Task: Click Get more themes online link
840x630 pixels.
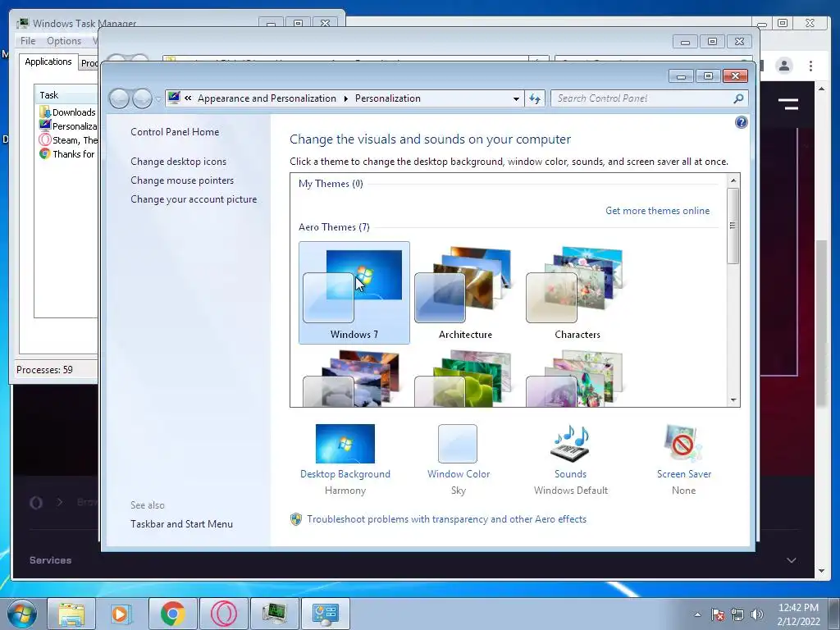Action: pyautogui.click(x=657, y=211)
